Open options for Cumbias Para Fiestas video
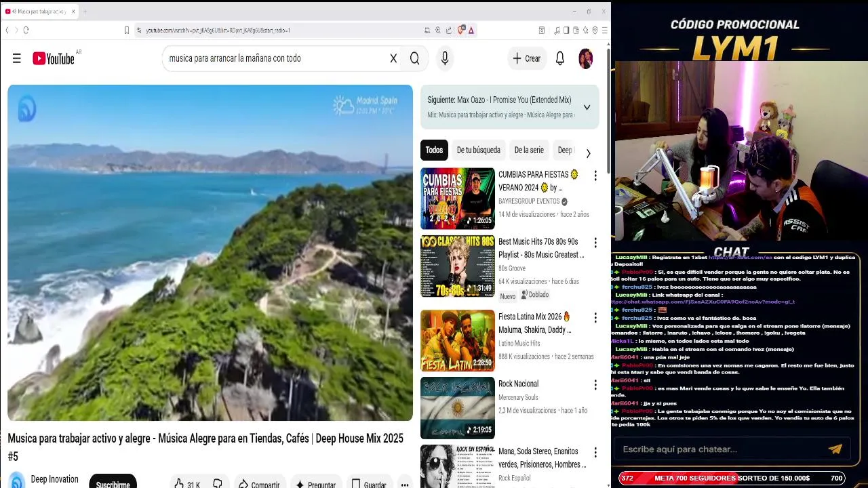 click(595, 176)
